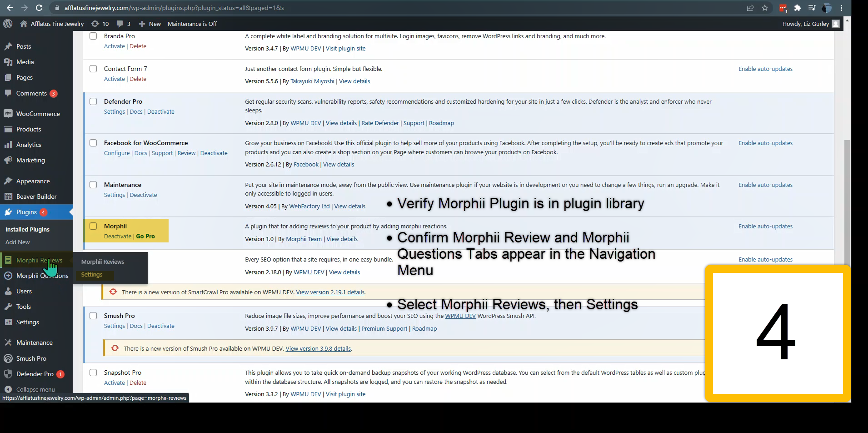Viewport: 868px width, 433px height.
Task: Click the address bar URL
Action: click(x=174, y=8)
